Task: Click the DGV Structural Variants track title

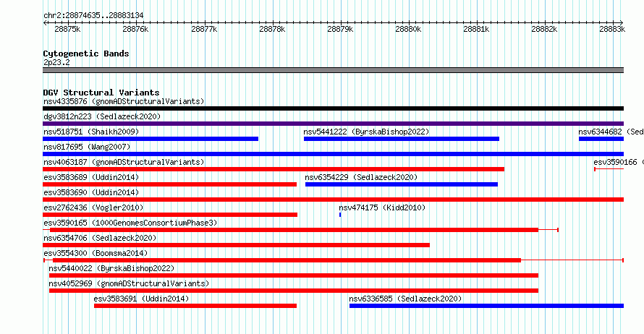Action: pyautogui.click(x=101, y=93)
